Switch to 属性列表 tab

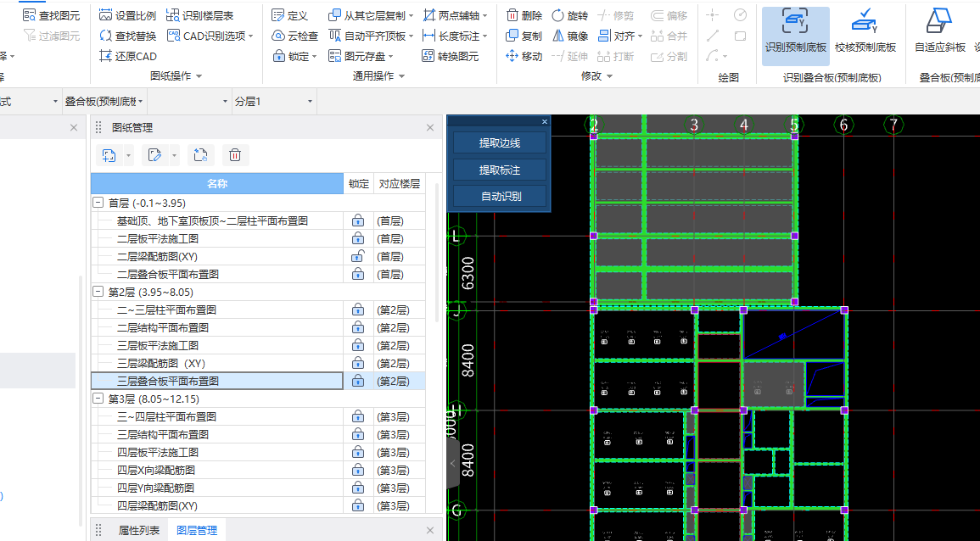pos(139,530)
